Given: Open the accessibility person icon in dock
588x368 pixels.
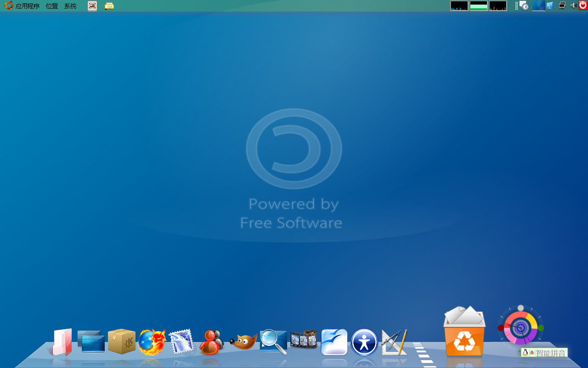Looking at the screenshot, I should 364,342.
